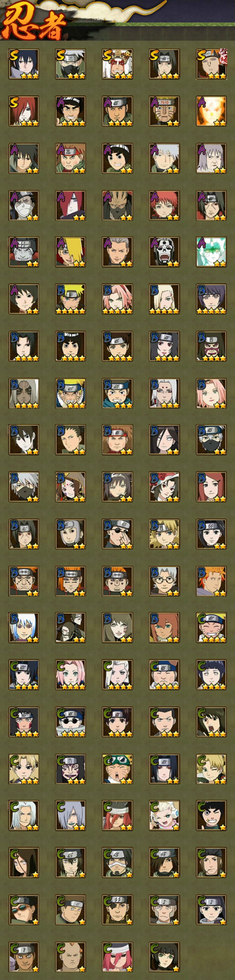Select the glowing green-white A-rank portrait
235x980 pixels.
tap(211, 252)
